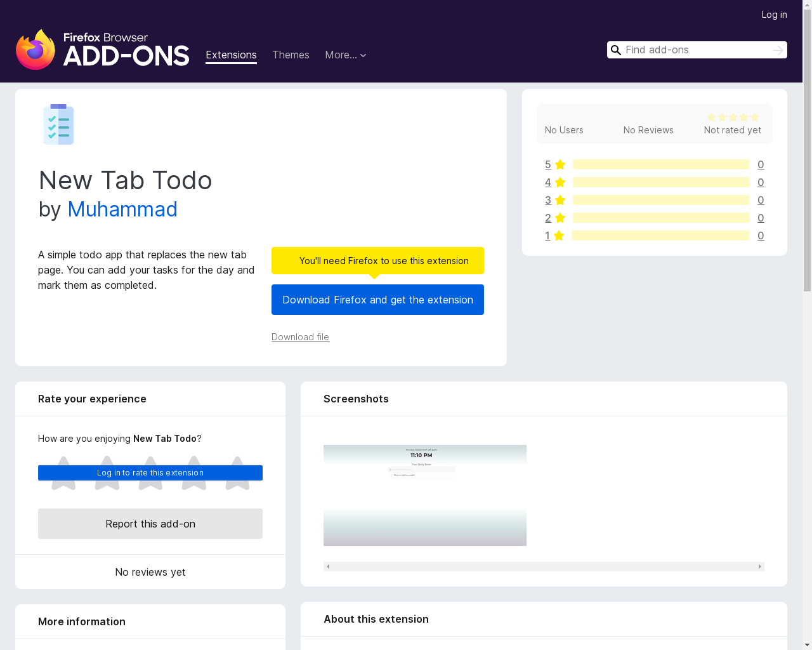This screenshot has height=650, width=812.
Task: Click the scroll down arrow of page scrollbar
Action: tap(807, 645)
